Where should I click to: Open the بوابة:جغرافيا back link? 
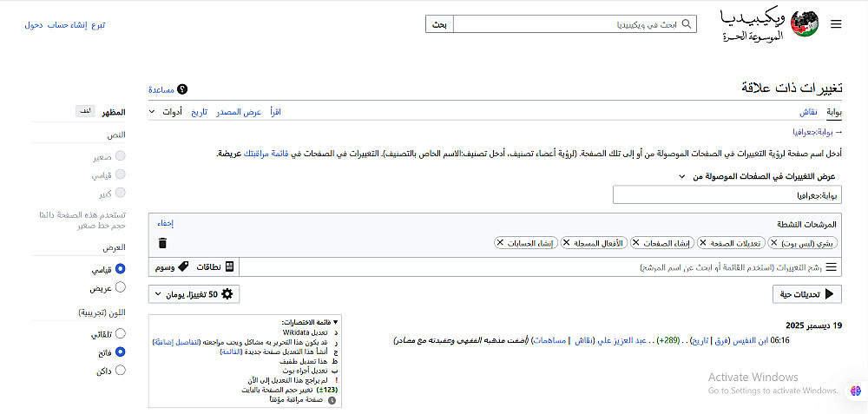(x=813, y=132)
